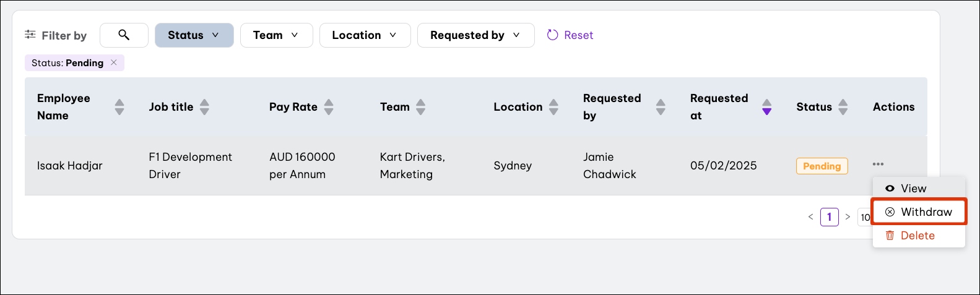
Task: Choose View from the actions menu
Action: point(913,189)
